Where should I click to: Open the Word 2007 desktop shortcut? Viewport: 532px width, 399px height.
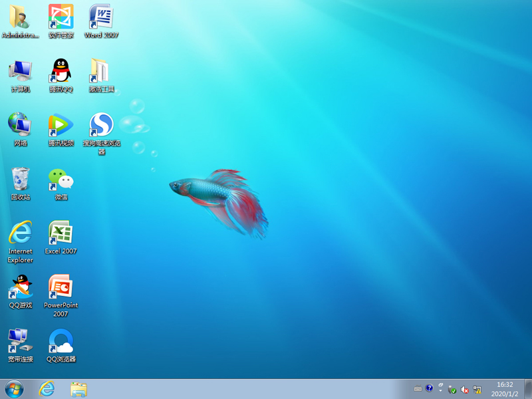[101, 17]
